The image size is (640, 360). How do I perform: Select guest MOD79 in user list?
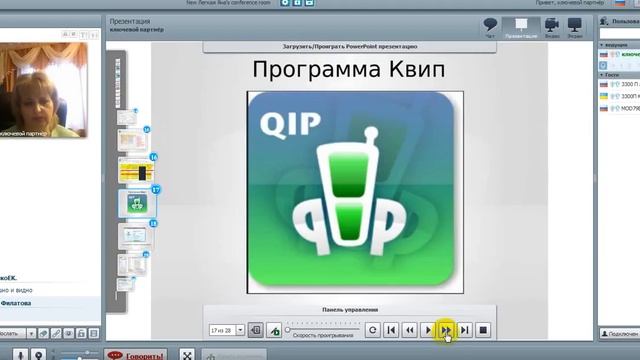[619, 109]
